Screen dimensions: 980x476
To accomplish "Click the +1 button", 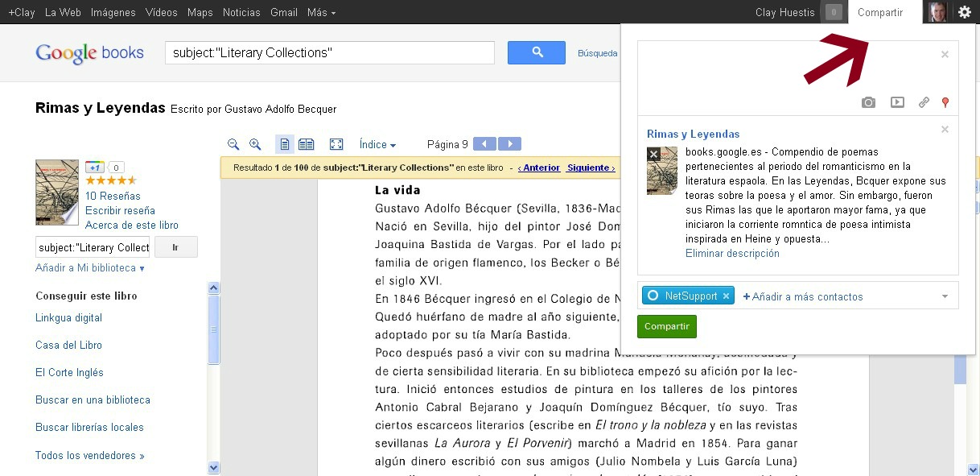I will pos(95,167).
